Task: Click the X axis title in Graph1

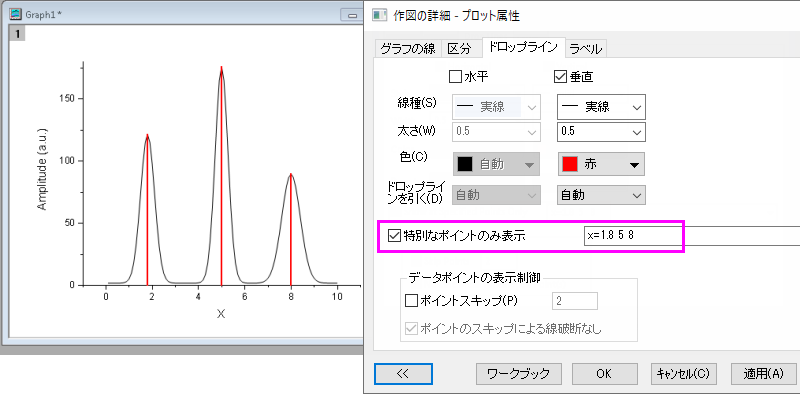Action: pos(221,314)
